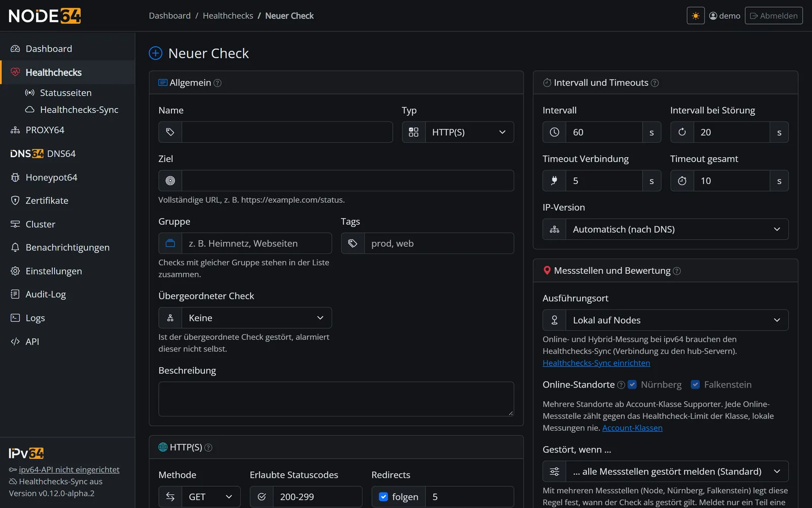Screen dimensions: 812x508
Task: Open Dashboard in the sidebar
Action: [67, 49]
